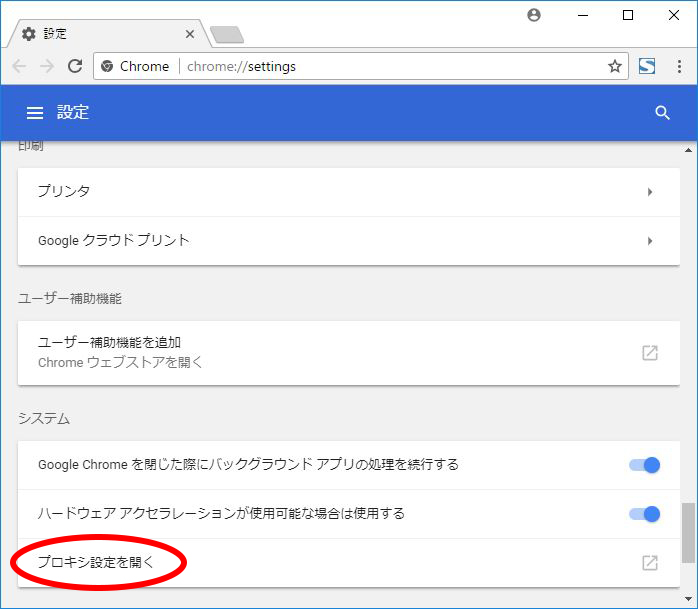698x609 pixels.
Task: Open Chrome's three-dot menu
Action: 679,66
